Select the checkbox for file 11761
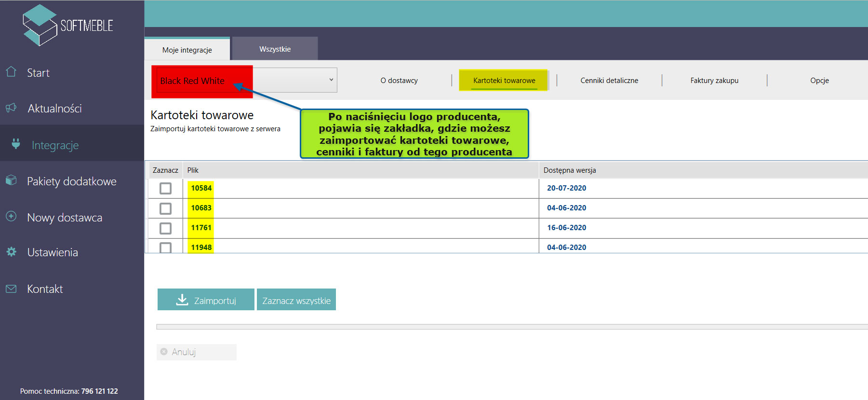Viewport: 868px width, 400px height. [x=165, y=228]
